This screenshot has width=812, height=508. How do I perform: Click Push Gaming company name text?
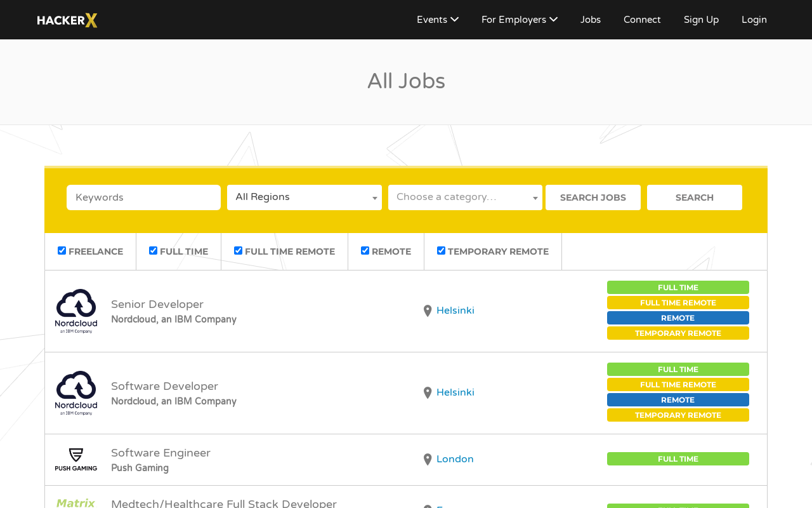pos(140,468)
